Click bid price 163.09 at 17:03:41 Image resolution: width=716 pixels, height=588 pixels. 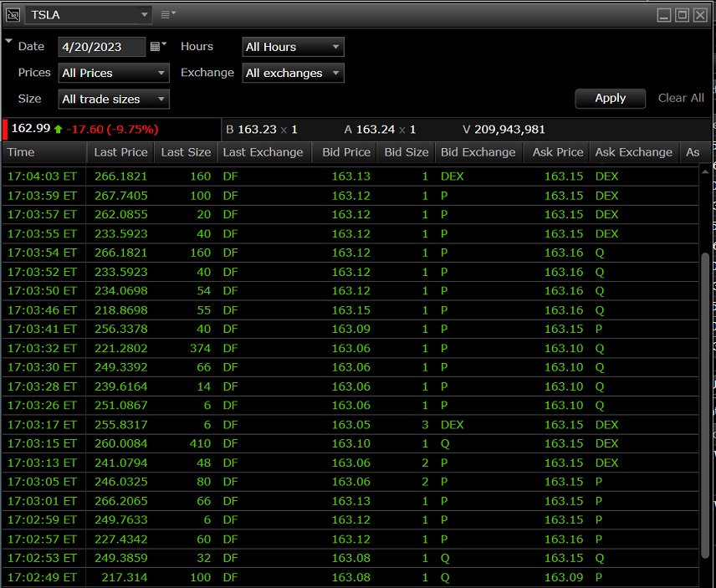tap(350, 330)
